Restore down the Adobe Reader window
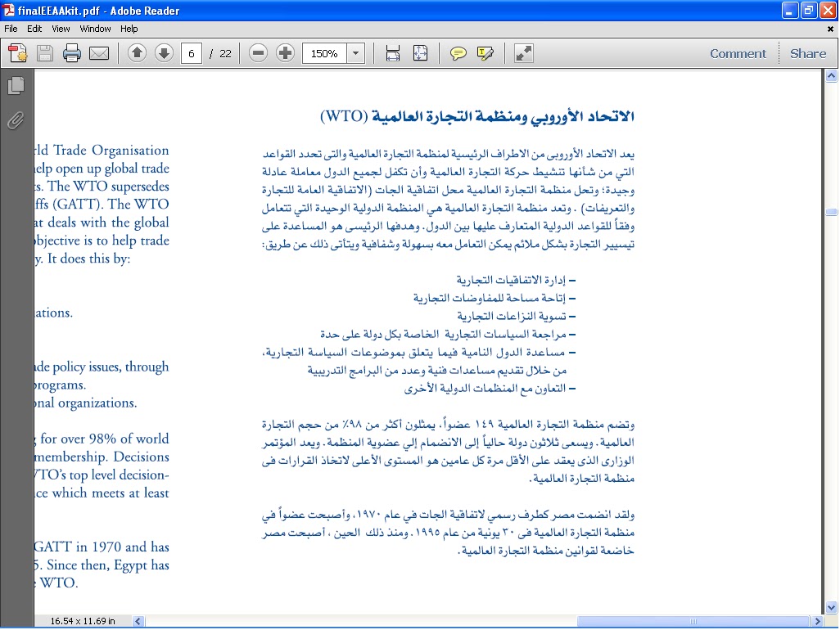The height and width of the screenshot is (630, 840). (808, 10)
